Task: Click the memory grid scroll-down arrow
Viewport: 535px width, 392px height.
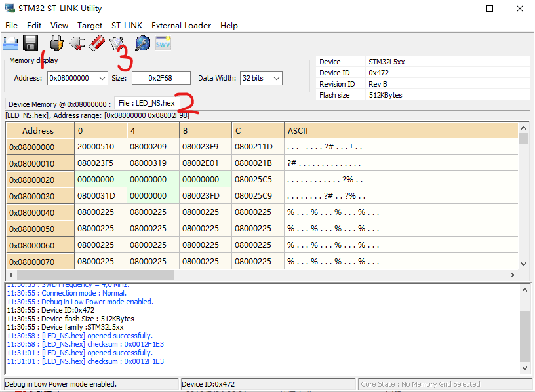Action: coord(524,264)
